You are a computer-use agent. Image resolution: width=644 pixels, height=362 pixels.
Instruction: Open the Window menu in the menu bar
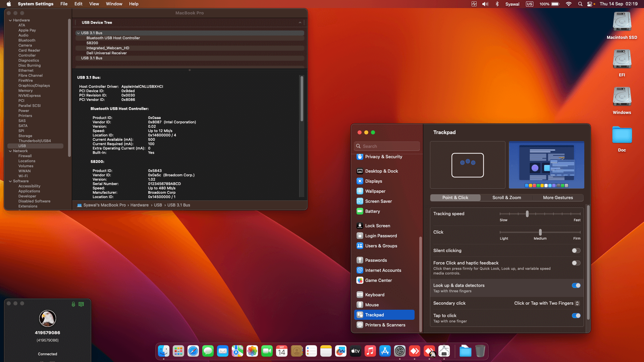114,4
